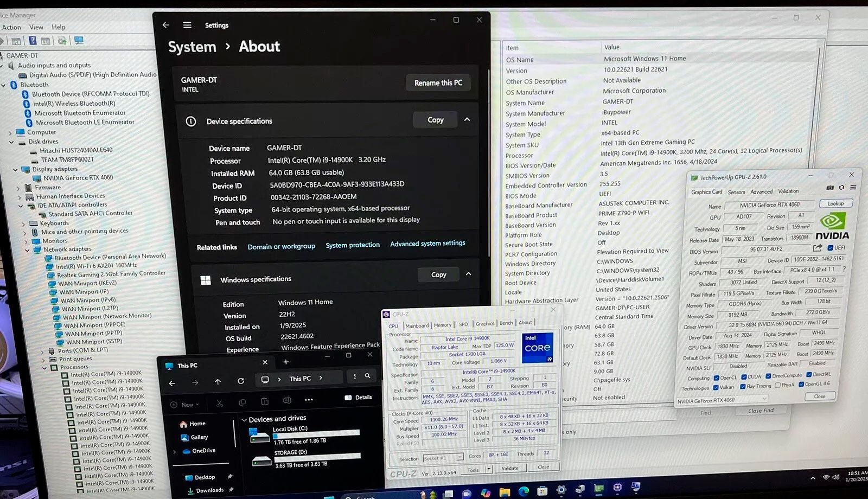Toggle the PhysX checkbox in GPU-Z
Image resolution: width=868 pixels, height=499 pixels.
[x=777, y=385]
